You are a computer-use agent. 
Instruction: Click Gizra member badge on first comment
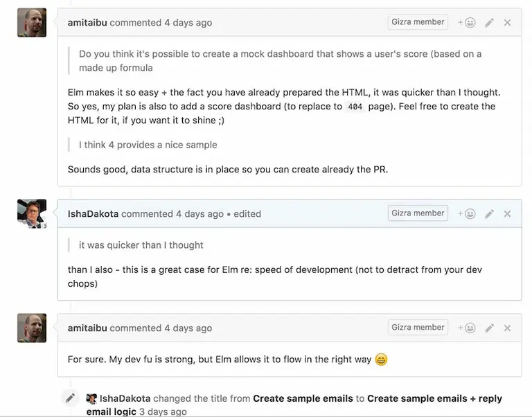click(x=418, y=22)
